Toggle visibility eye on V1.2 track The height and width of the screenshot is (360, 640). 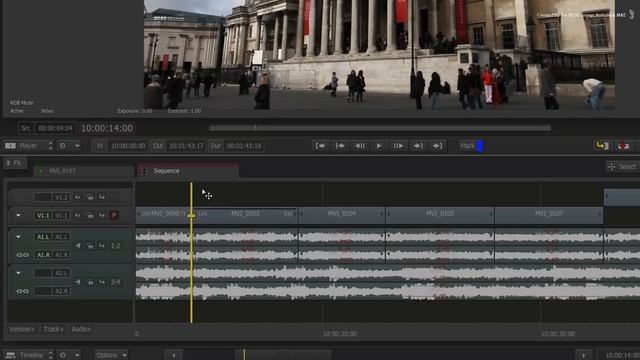[x=77, y=197]
